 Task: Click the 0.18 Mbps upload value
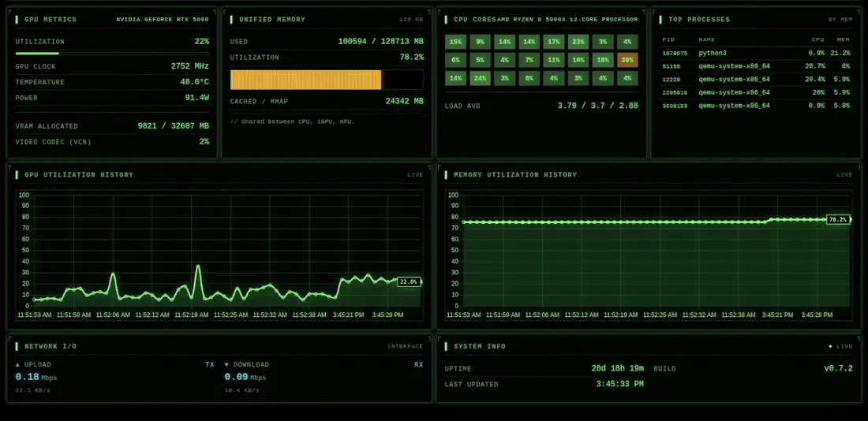click(x=36, y=378)
